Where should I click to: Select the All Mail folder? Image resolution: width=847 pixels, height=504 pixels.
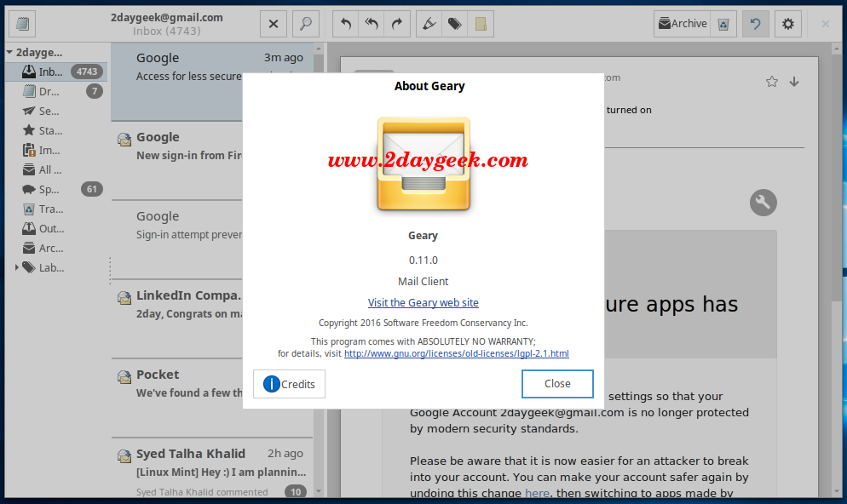point(56,170)
